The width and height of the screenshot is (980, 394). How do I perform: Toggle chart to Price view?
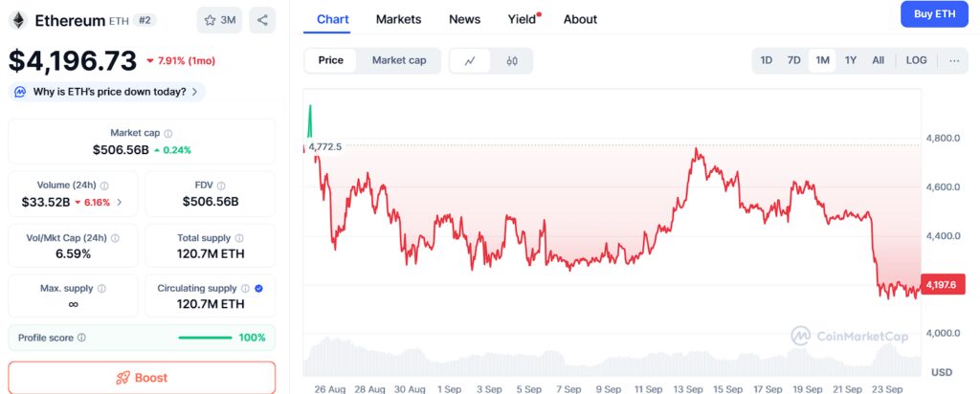pos(330,60)
